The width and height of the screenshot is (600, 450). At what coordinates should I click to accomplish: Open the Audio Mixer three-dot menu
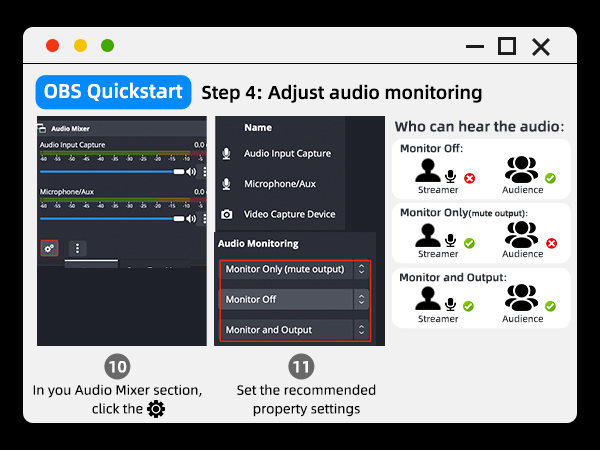(78, 248)
